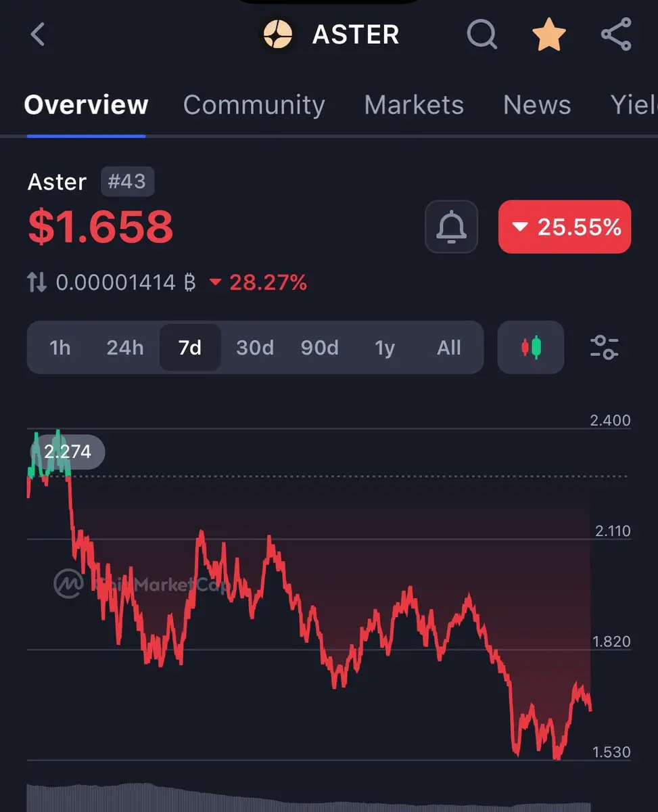Screen dimensions: 658x812
Task: Choose the 24h chart range
Action: [x=125, y=348]
